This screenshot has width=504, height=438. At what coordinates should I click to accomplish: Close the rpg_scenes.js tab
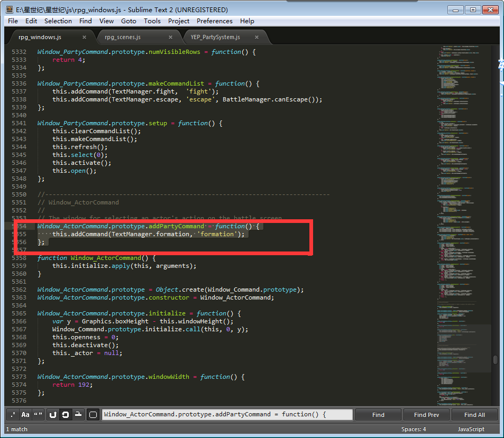(x=170, y=38)
